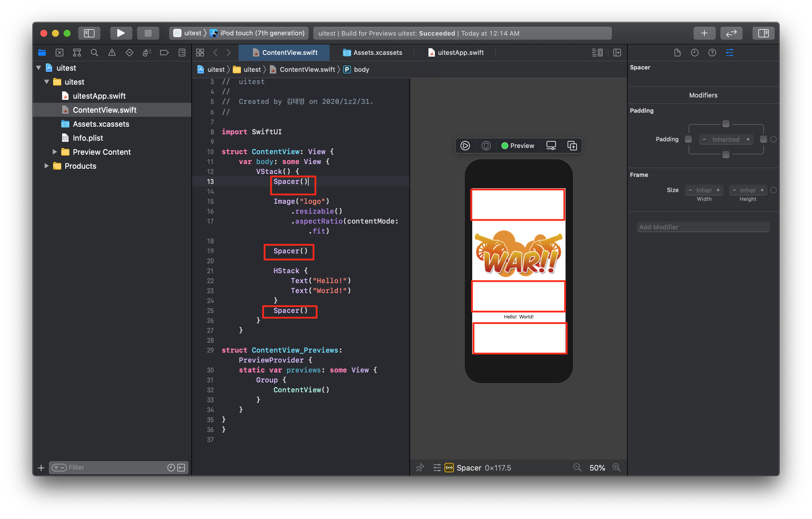
Task: Show the Quick Help inspector
Action: [712, 53]
